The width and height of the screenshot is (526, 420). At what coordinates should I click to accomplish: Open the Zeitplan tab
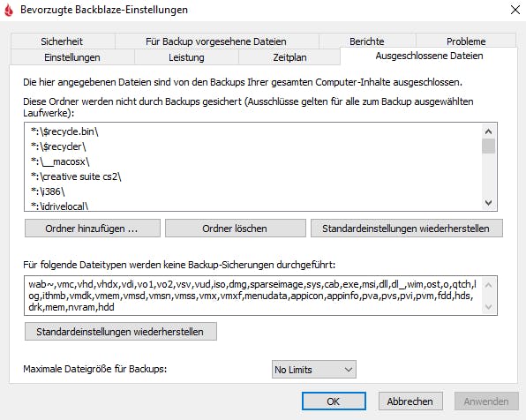[289, 57]
